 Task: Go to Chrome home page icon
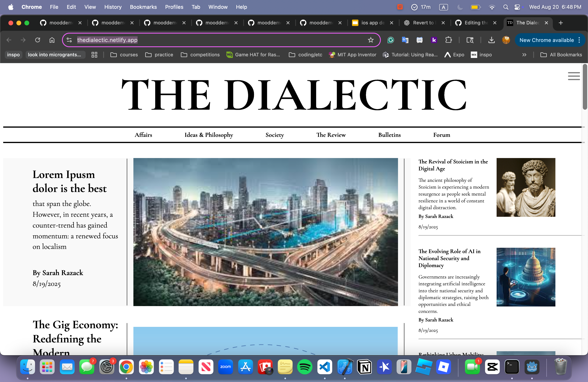(x=52, y=40)
